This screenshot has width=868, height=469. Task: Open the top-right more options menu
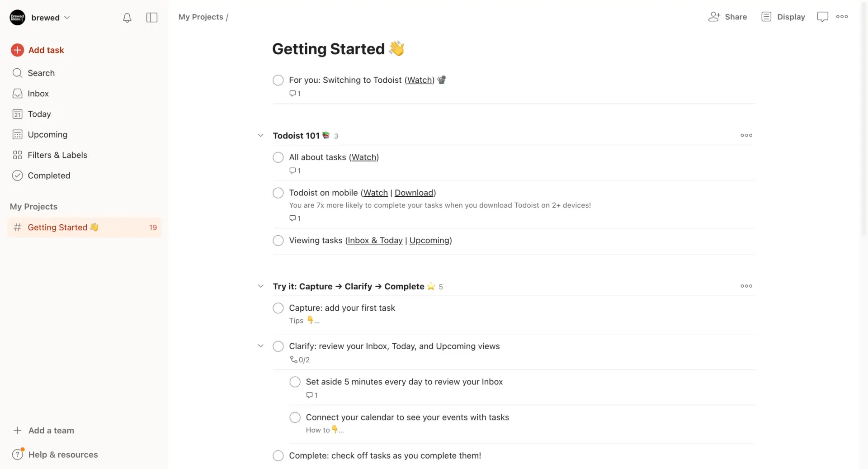pos(842,17)
